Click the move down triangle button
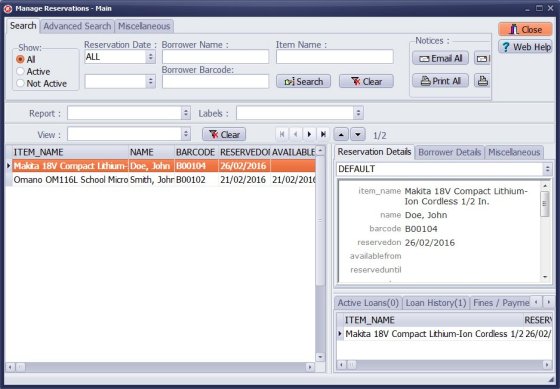This screenshot has width=560, height=389. (x=358, y=134)
